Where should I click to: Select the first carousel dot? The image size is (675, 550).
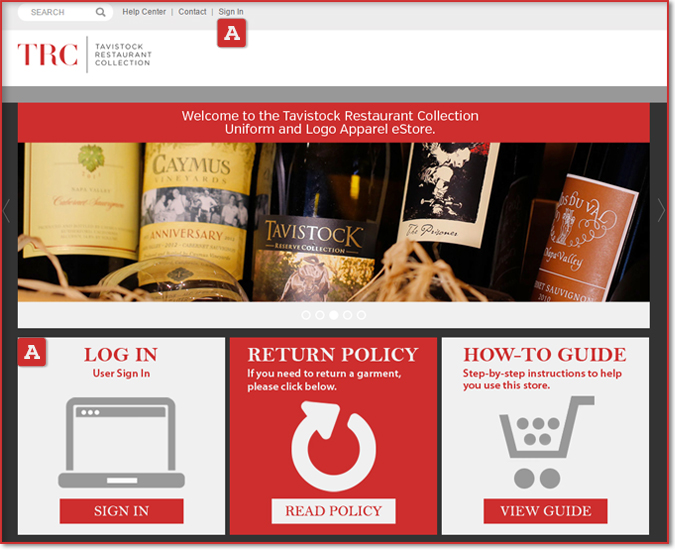306,315
